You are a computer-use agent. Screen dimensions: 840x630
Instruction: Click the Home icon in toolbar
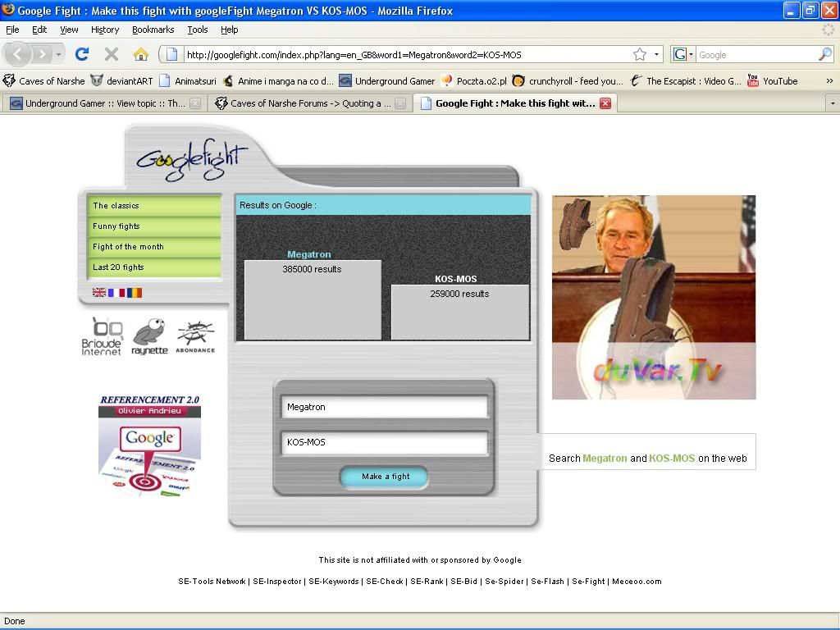pos(141,54)
